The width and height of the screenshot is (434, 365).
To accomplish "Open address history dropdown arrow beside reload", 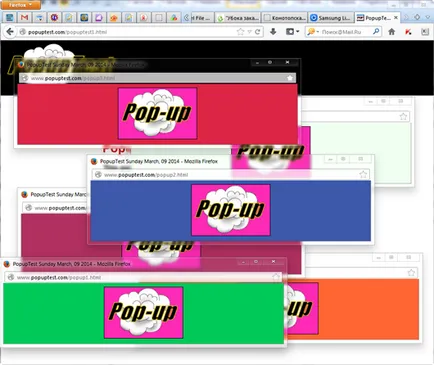I will click(249, 32).
